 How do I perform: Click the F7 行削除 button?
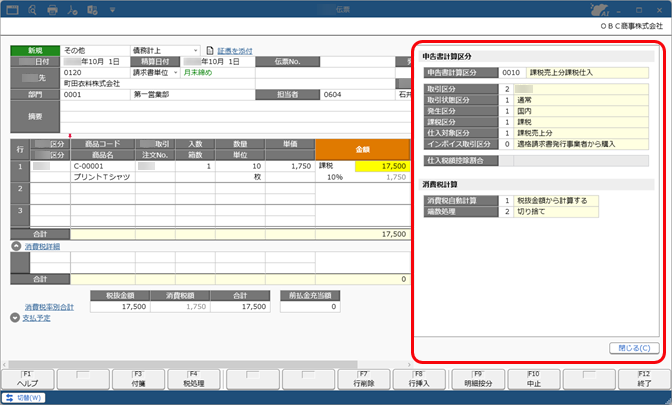coord(364,379)
